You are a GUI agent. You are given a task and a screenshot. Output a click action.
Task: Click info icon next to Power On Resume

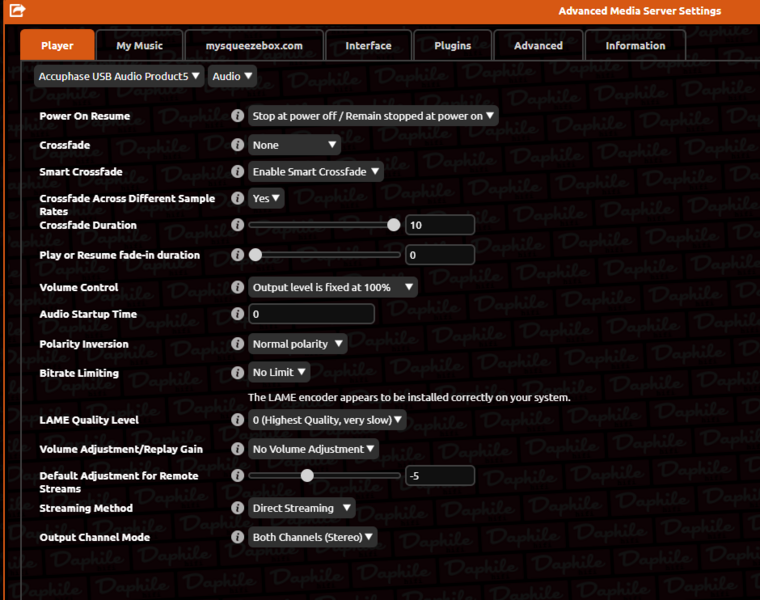238,116
